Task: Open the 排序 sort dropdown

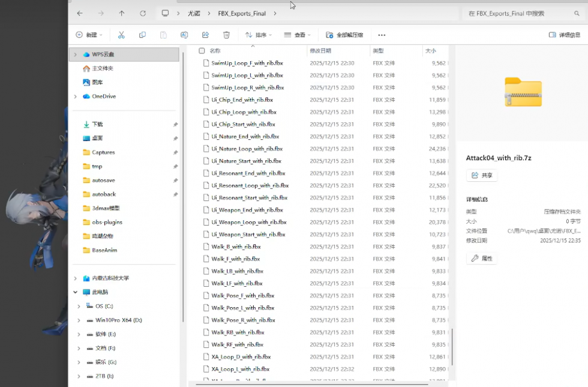Action: [x=259, y=35]
